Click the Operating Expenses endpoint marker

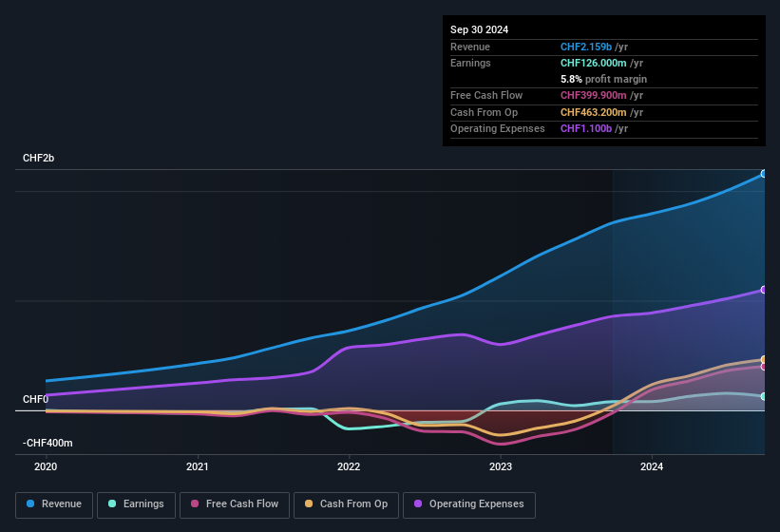(764, 290)
